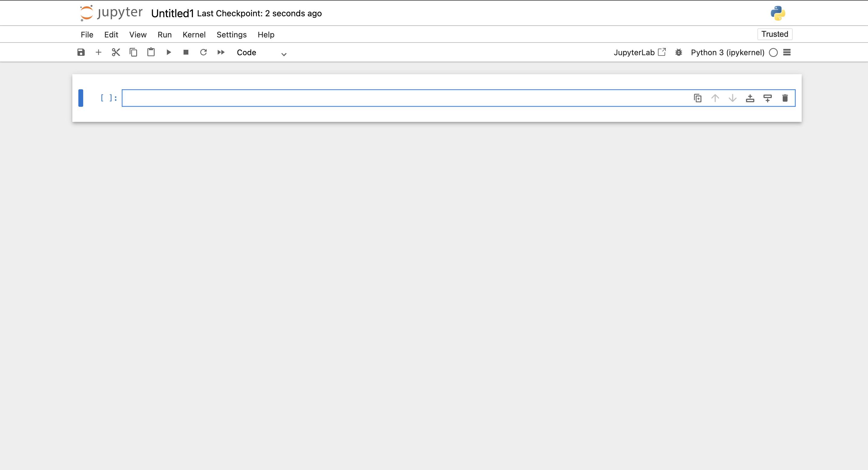Click the kernel status circle indicator
Screen dimensions: 868x470
(773, 52)
